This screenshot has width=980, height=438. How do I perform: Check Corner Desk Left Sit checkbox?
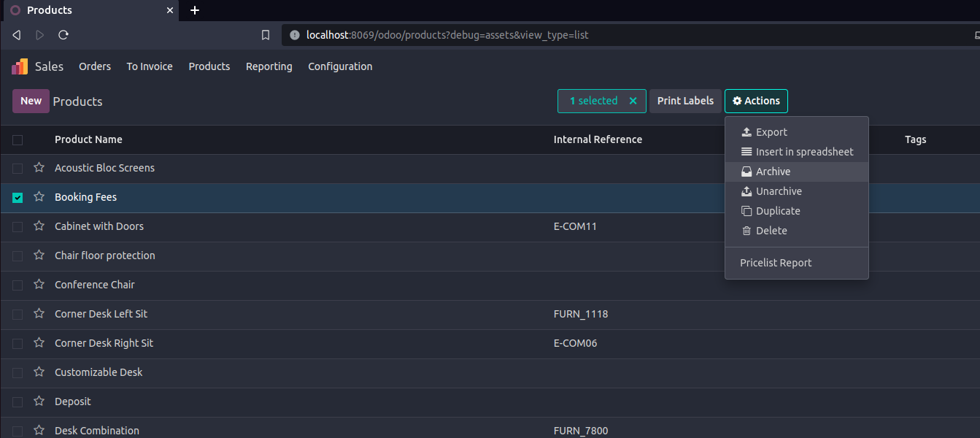(18, 315)
